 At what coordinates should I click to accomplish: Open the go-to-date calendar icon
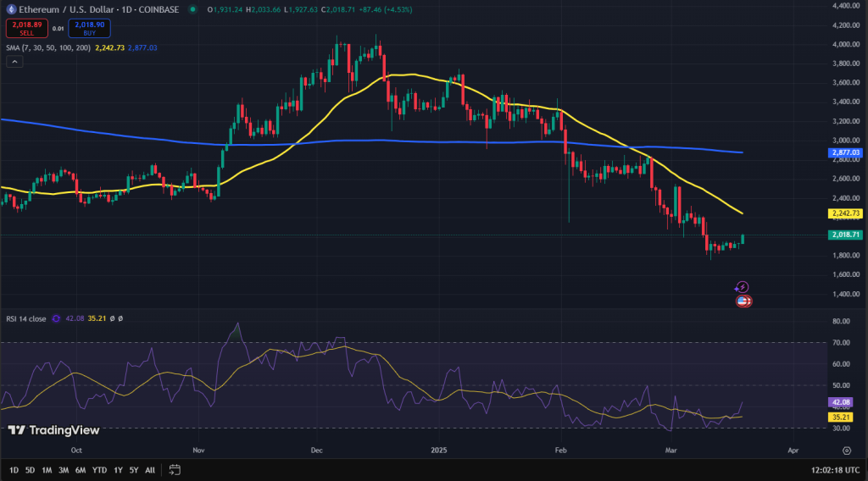tap(175, 470)
